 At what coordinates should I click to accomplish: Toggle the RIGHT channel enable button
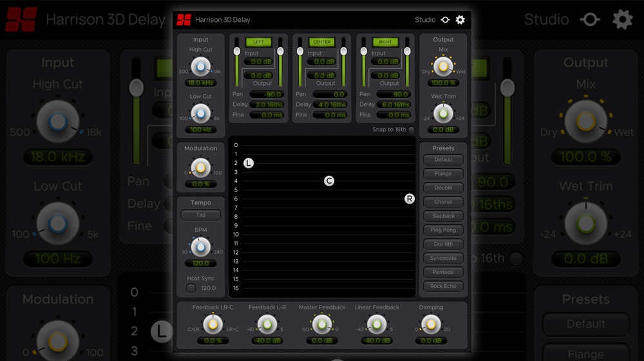click(385, 42)
